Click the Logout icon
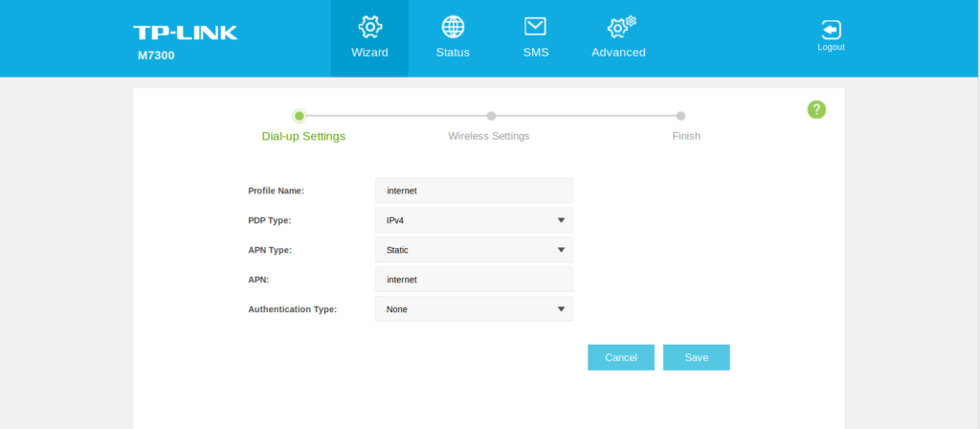Image resolution: width=980 pixels, height=429 pixels. [x=831, y=30]
